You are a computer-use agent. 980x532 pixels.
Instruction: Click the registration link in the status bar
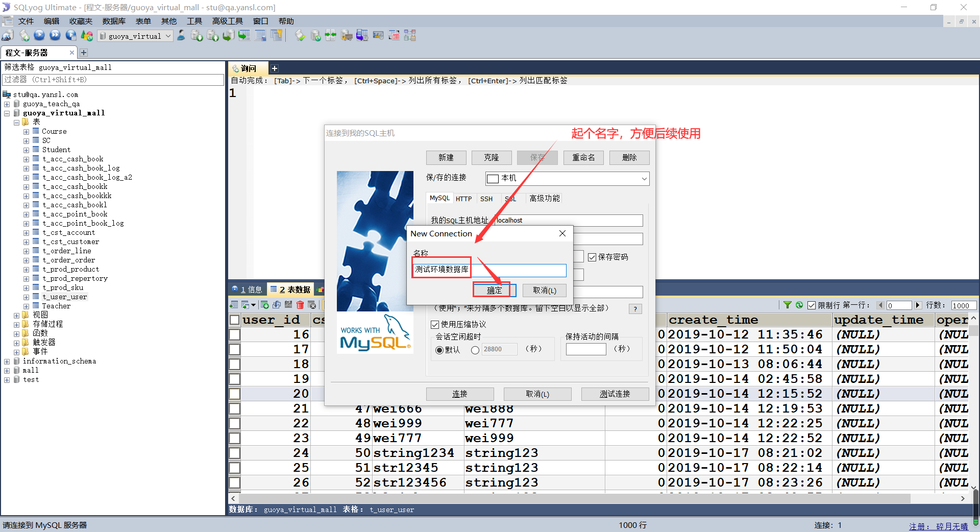click(x=938, y=526)
